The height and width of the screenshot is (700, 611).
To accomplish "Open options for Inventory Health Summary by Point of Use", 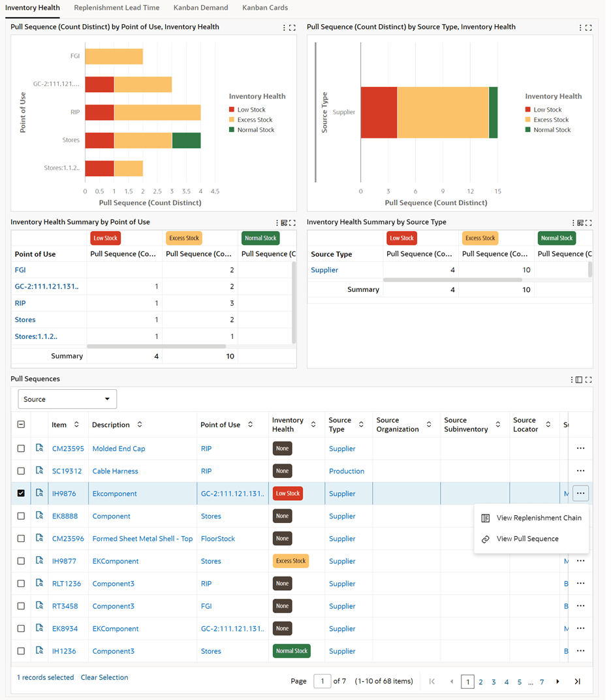I will click(277, 223).
